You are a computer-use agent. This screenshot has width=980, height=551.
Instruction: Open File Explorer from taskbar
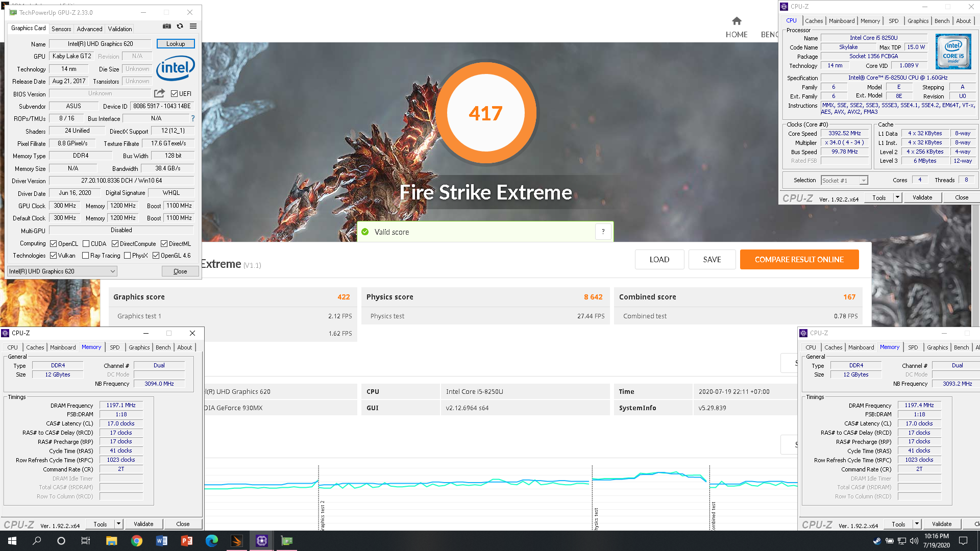tap(111, 541)
